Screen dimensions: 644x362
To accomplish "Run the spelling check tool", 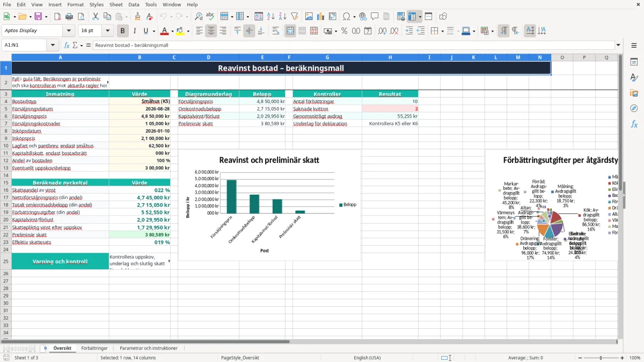I will tap(210, 17).
